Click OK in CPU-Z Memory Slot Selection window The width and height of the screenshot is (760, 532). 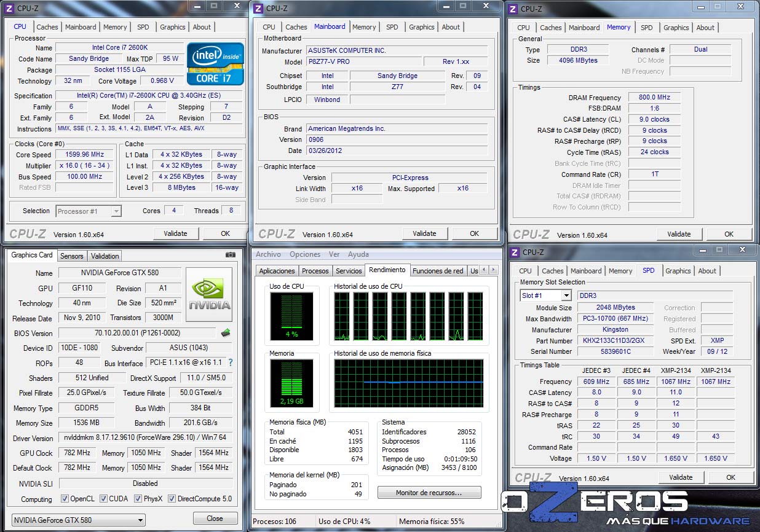[730, 477]
